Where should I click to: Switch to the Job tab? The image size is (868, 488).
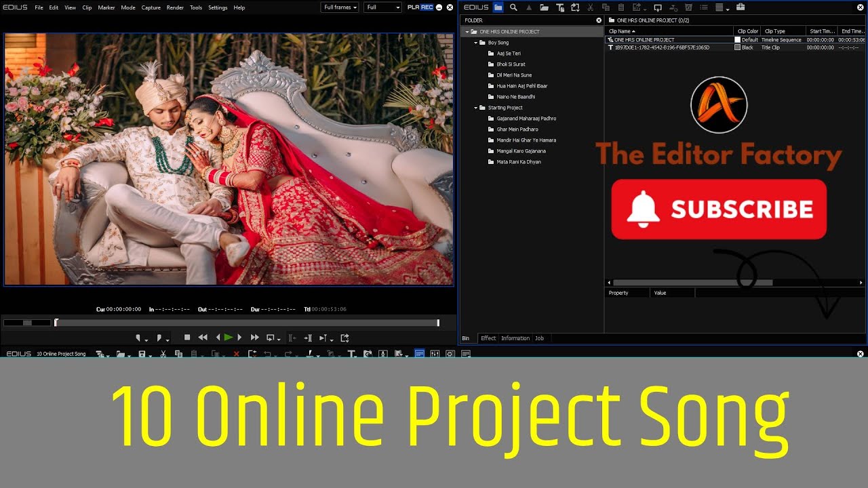539,338
